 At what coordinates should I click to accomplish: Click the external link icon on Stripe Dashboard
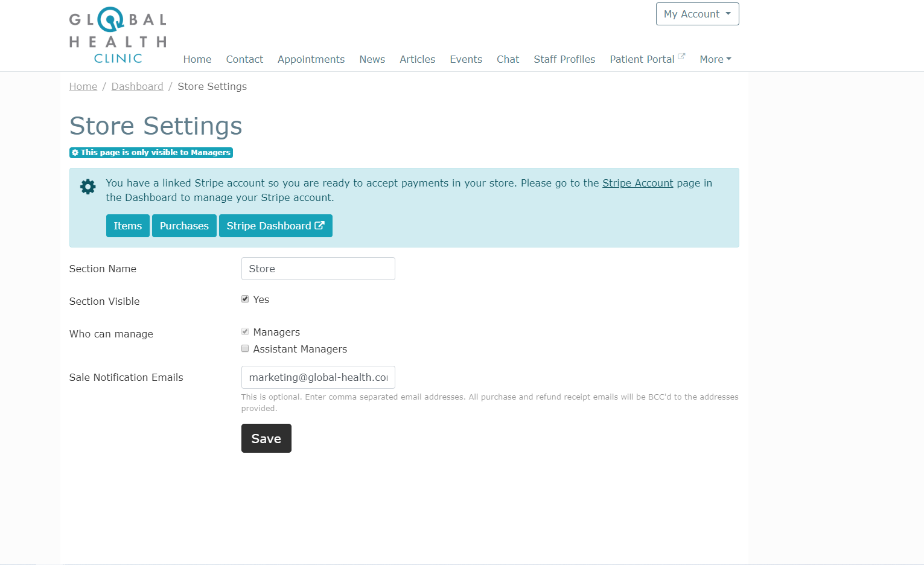pyautogui.click(x=320, y=225)
